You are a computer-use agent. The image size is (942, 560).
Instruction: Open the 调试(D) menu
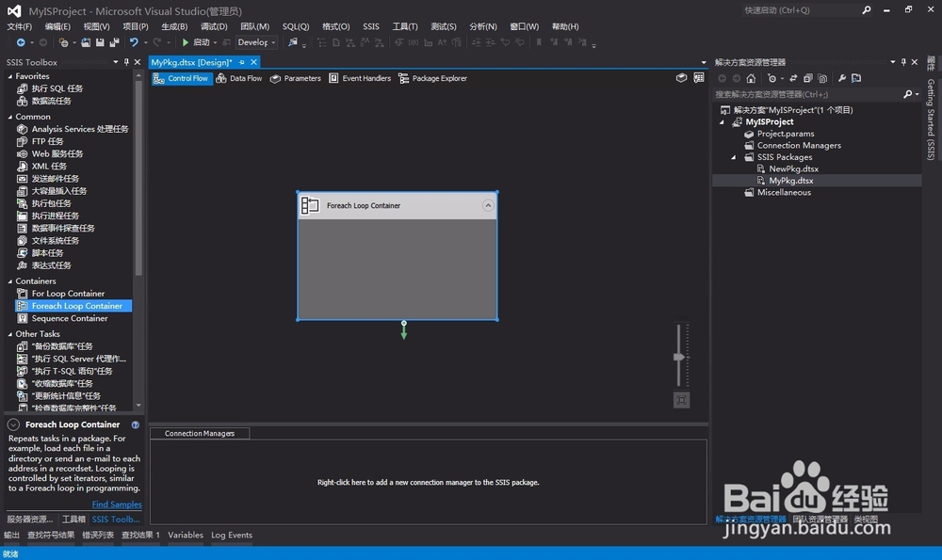(x=214, y=26)
